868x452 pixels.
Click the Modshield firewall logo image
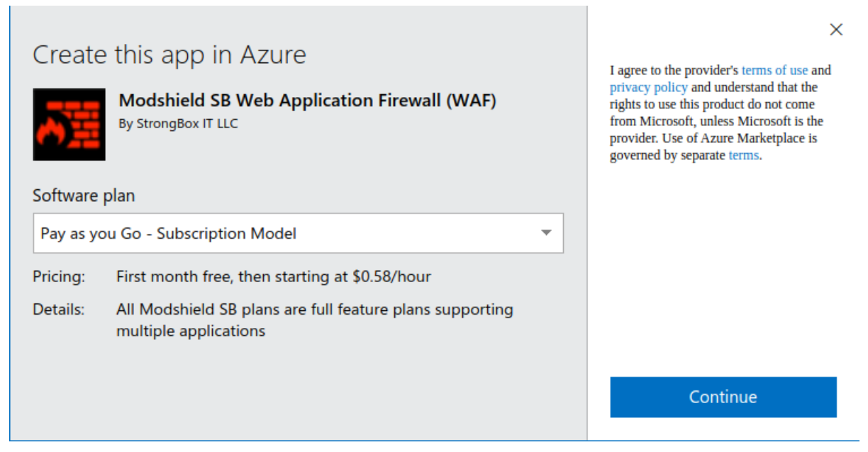[69, 124]
